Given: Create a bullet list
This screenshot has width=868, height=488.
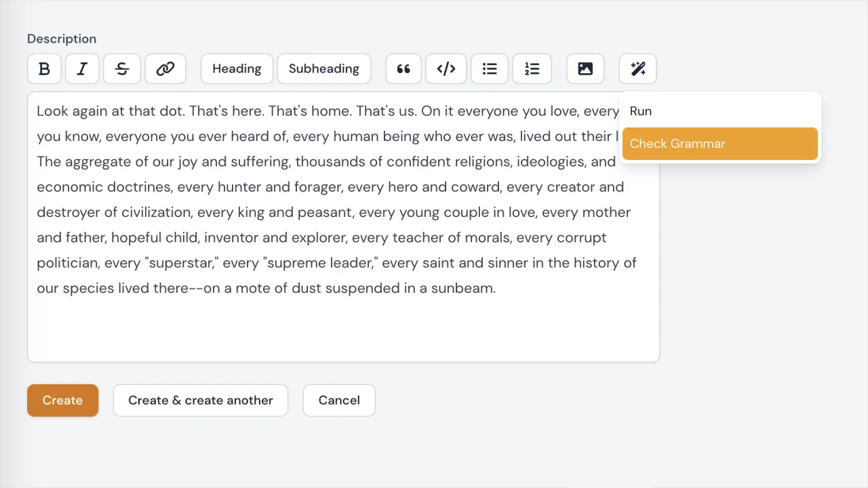Looking at the screenshot, I should [489, 68].
